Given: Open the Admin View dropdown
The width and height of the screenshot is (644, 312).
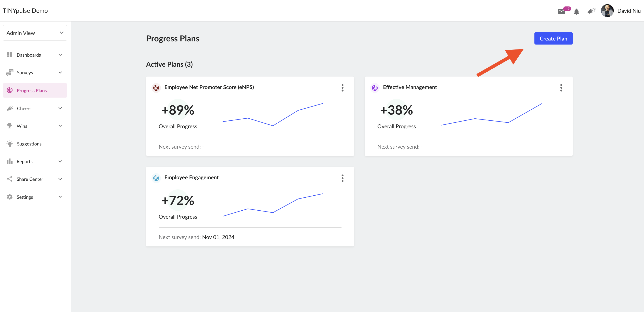Looking at the screenshot, I should pos(35,33).
